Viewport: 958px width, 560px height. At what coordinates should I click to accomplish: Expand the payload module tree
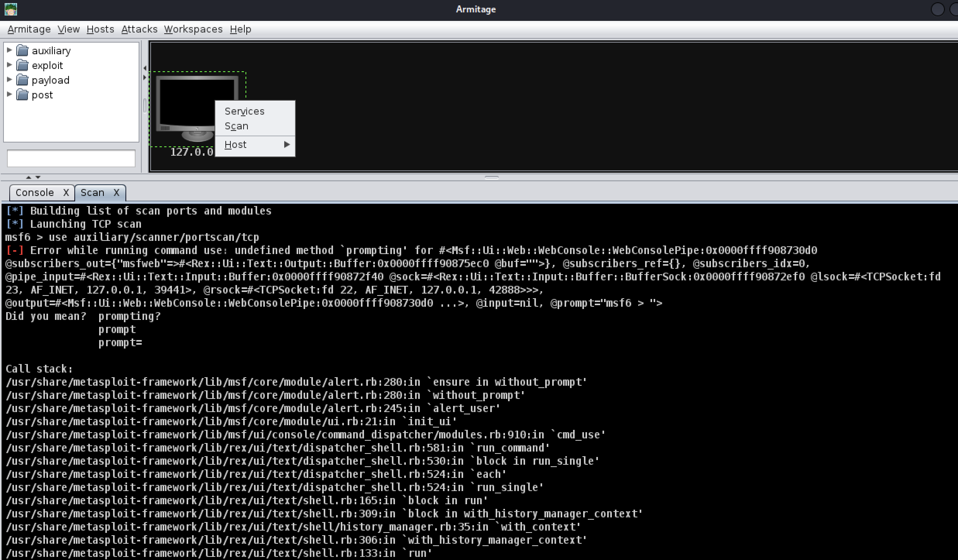10,79
